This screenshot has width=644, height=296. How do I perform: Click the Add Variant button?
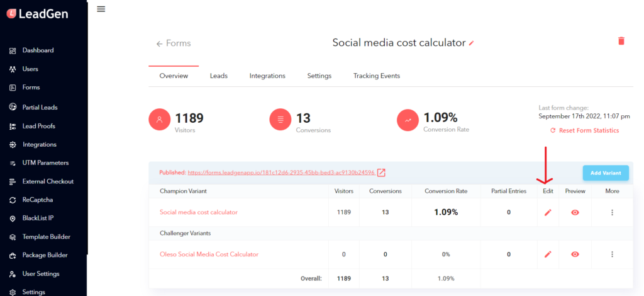click(x=606, y=173)
